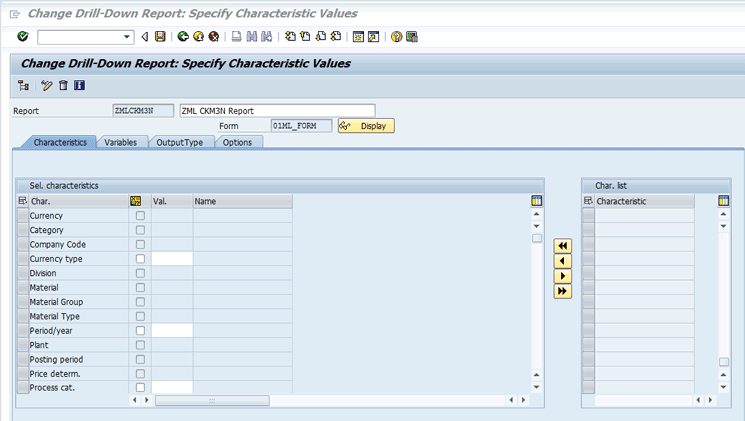Click the Customize Local Layout icon
Screen dimensions: 745x421
[x=411, y=37]
